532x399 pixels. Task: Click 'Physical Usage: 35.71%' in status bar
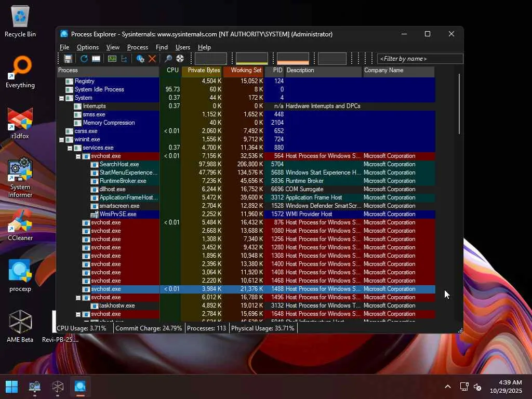click(263, 328)
